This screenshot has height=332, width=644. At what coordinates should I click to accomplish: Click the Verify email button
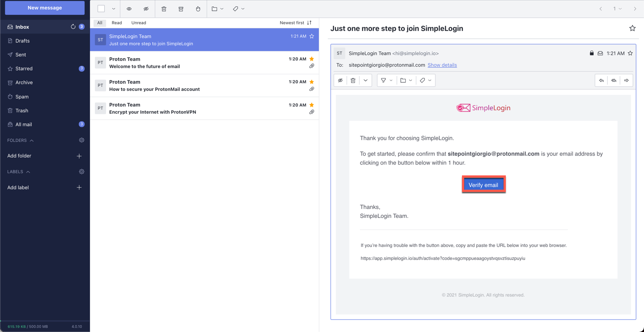pyautogui.click(x=483, y=185)
